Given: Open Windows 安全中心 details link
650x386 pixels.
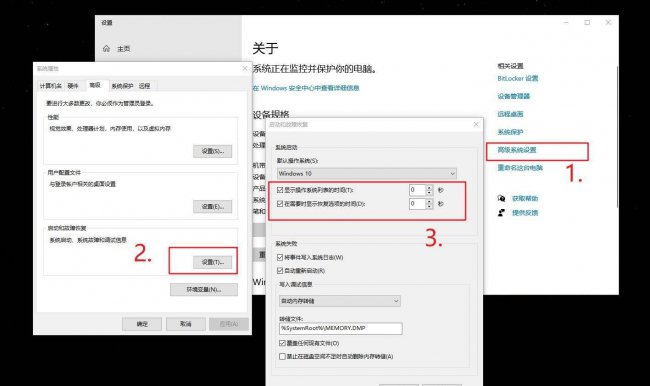Looking at the screenshot, I should point(306,88).
